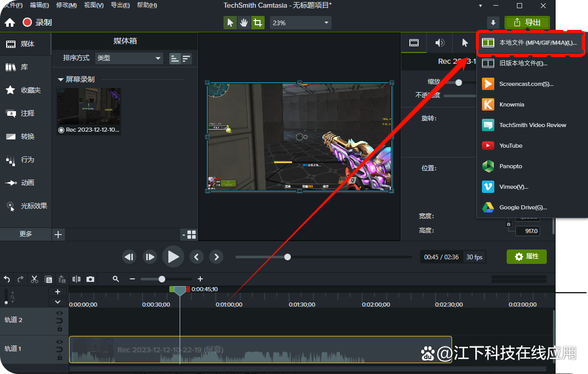588x374 pixels.
Task: Toggle visibility eye on 轨道 2
Action: (60, 313)
